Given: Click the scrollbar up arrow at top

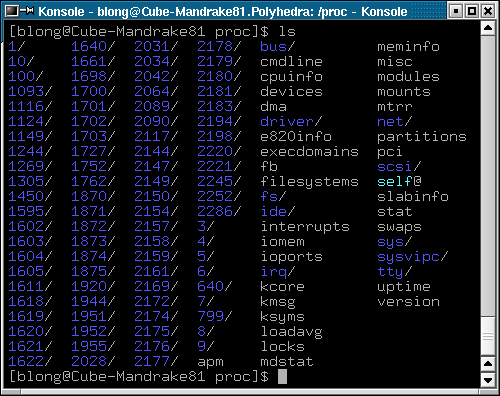Looking at the screenshot, I should click(488, 27).
